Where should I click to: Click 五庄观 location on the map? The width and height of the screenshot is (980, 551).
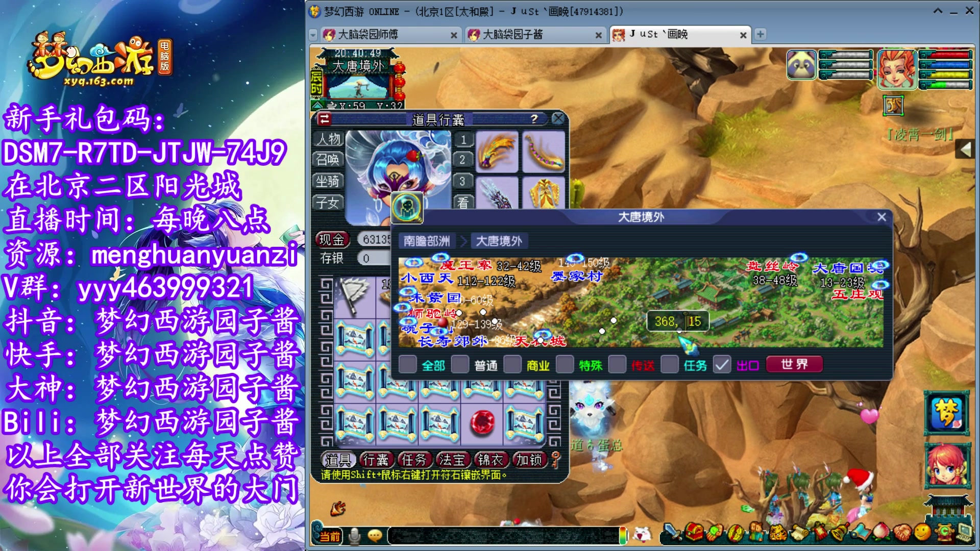point(857,294)
